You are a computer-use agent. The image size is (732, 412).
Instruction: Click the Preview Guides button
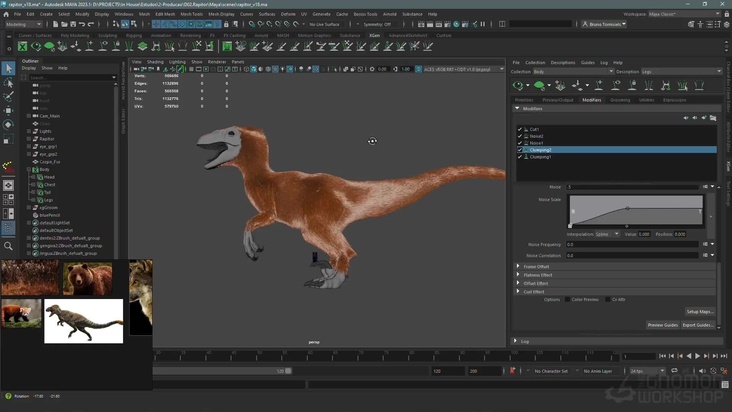pos(662,325)
